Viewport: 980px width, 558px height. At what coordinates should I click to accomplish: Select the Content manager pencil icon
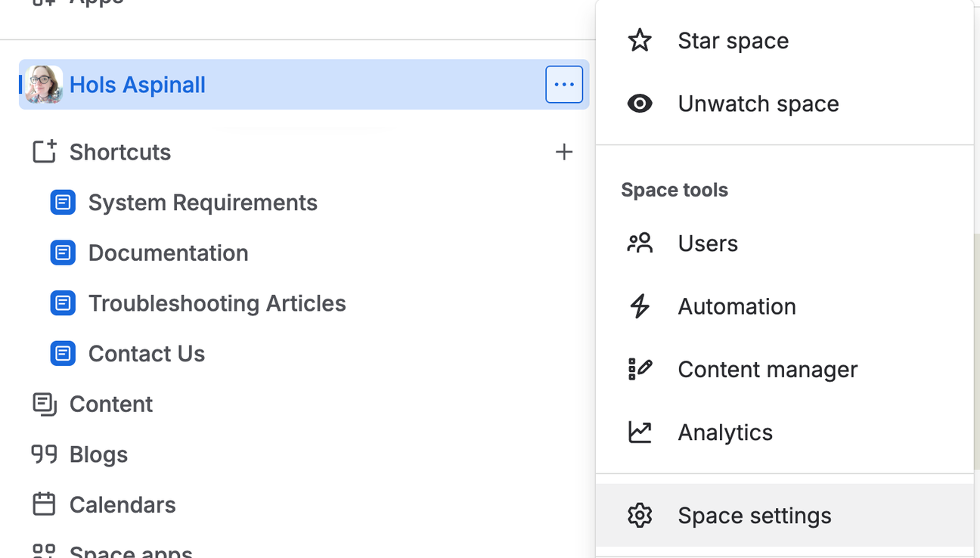click(640, 369)
